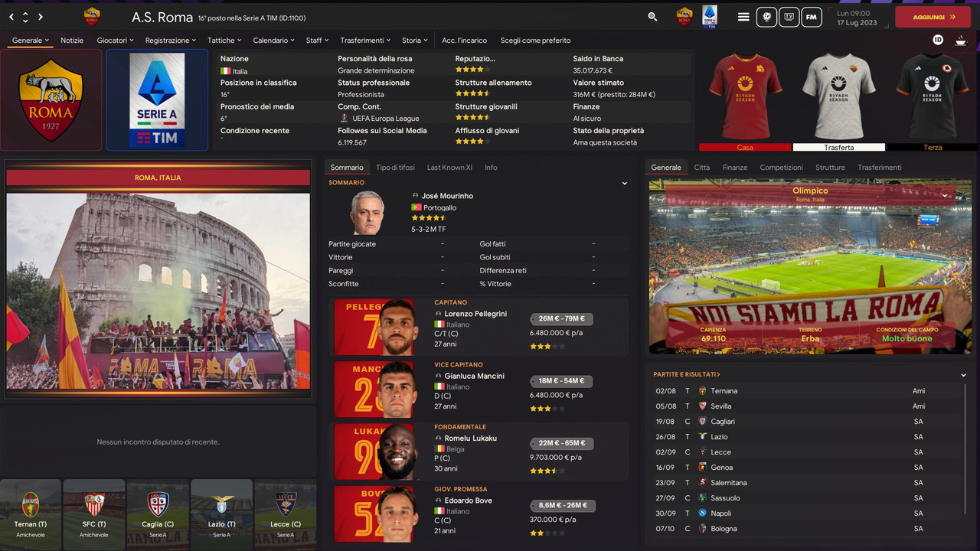Expand the Trasferimenti menu
Image resolution: width=980 pixels, height=551 pixels.
[365, 41]
